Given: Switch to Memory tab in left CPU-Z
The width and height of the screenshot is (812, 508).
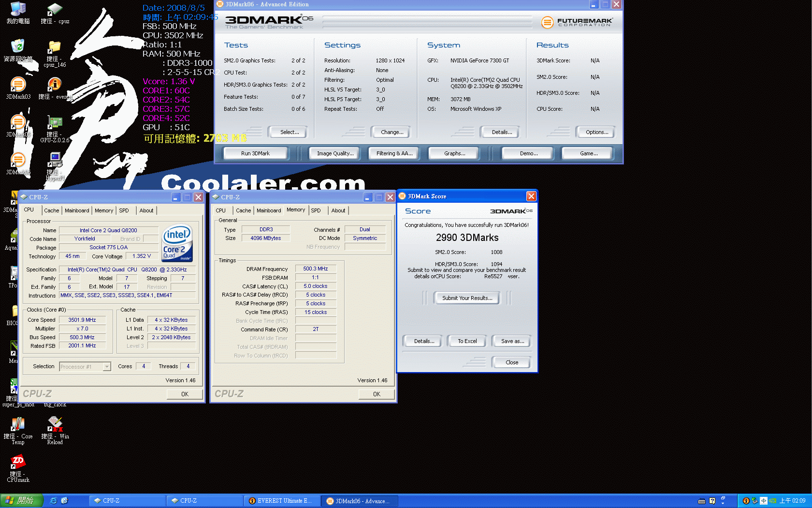Looking at the screenshot, I should pyautogui.click(x=104, y=210).
